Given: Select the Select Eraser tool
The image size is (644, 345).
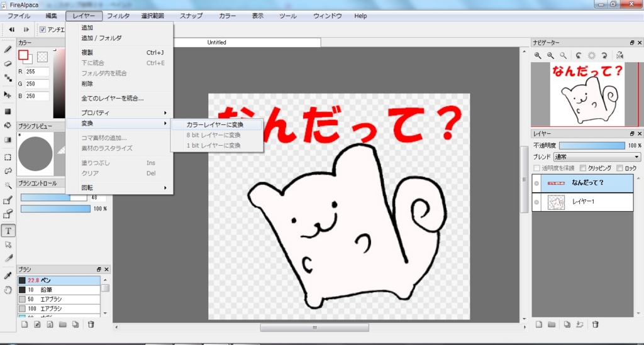Looking at the screenshot, I should [8, 214].
